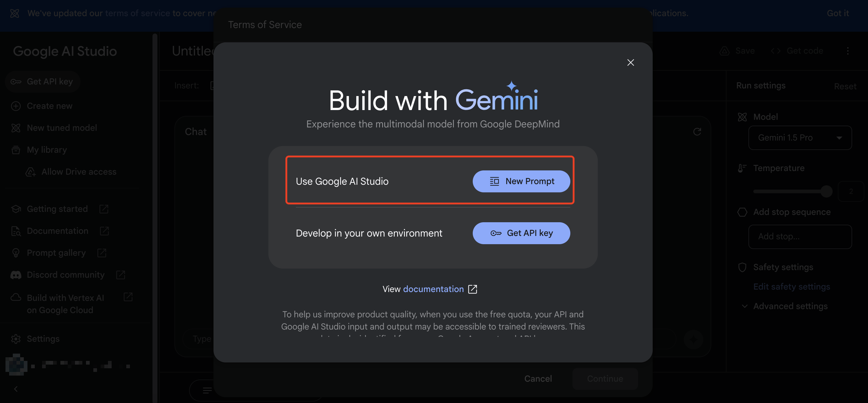Viewport: 868px width, 403px height.
Task: Click Got it on the banner
Action: pyautogui.click(x=837, y=13)
